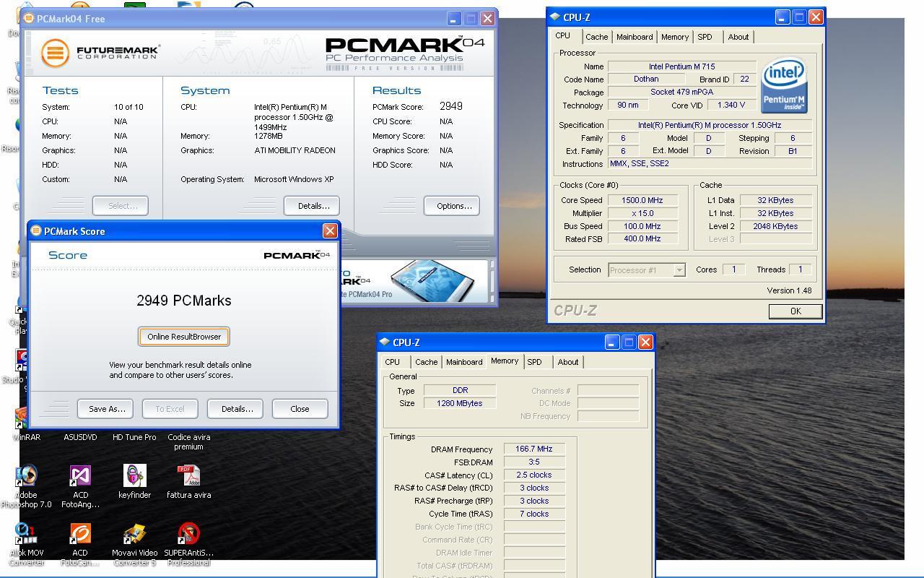Screen dimensions: 924x578
Task: Select About tab in lower CPU-Z memory window
Action: point(568,362)
